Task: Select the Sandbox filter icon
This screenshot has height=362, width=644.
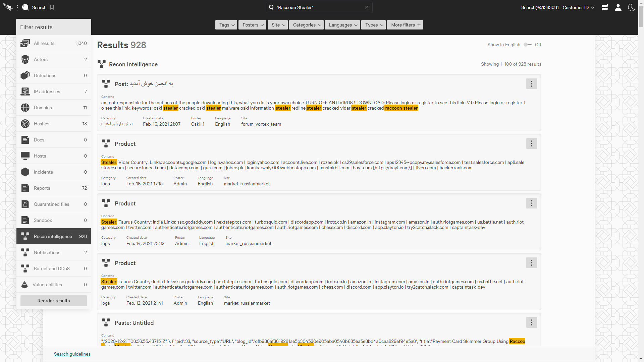Action: tap(25, 220)
